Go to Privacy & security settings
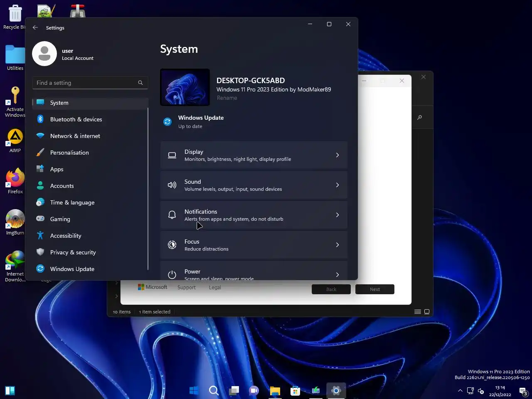This screenshot has height=399, width=532. 90,252
